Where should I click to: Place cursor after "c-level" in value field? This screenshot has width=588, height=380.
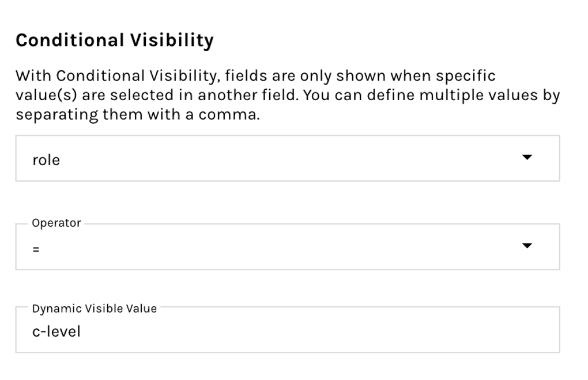pyautogui.click(x=82, y=331)
